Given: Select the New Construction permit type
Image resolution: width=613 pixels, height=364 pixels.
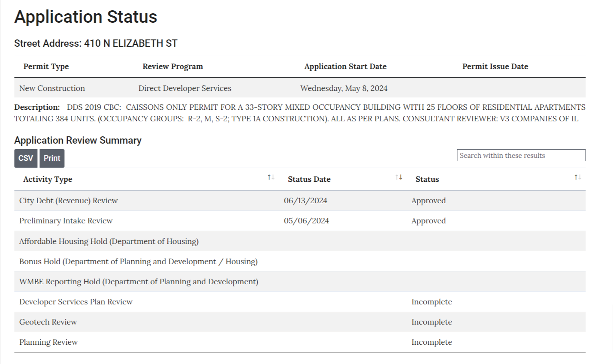Looking at the screenshot, I should 52,88.
